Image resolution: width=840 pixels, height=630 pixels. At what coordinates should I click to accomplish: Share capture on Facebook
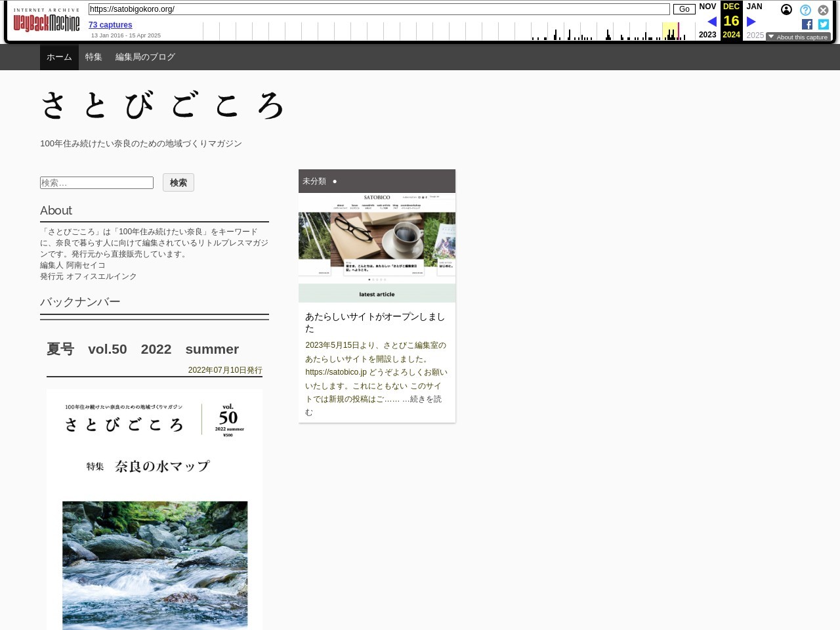807,24
